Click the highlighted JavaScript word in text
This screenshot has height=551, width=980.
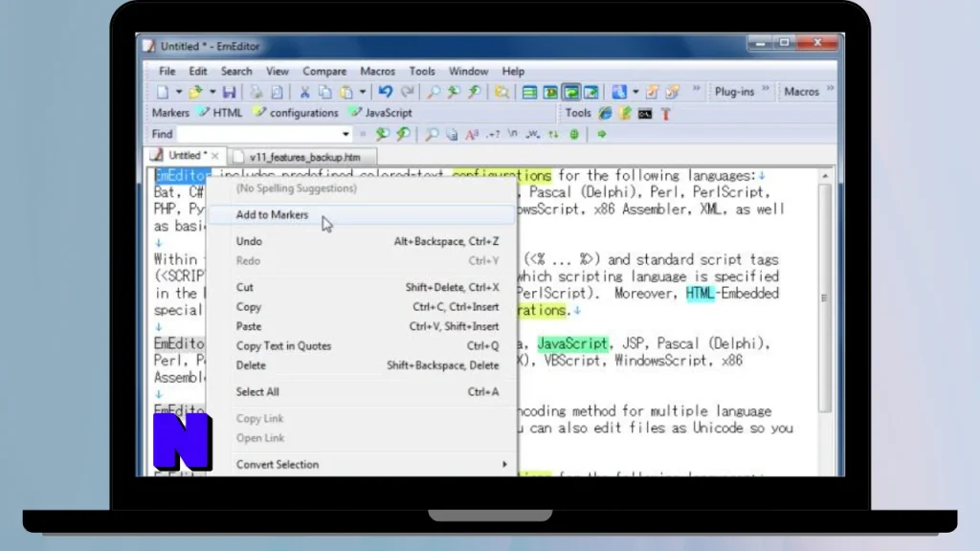572,343
